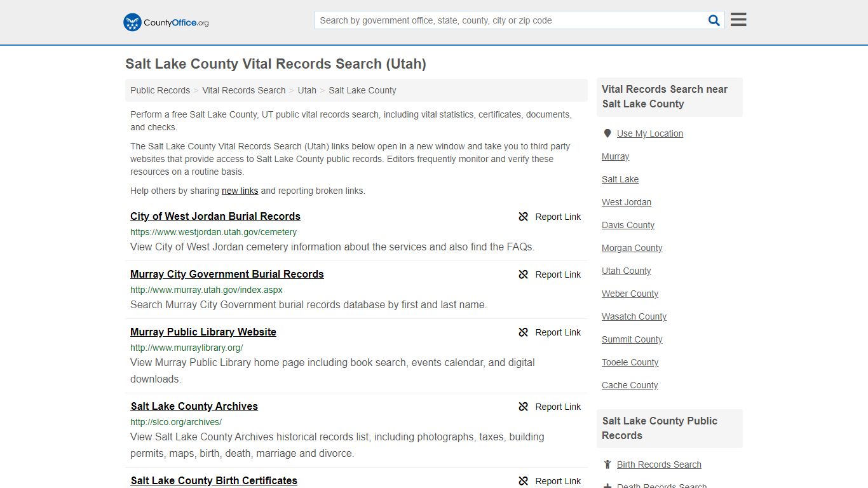Image resolution: width=868 pixels, height=488 pixels.
Task: Click Murray Public Library description text
Action: (x=332, y=371)
